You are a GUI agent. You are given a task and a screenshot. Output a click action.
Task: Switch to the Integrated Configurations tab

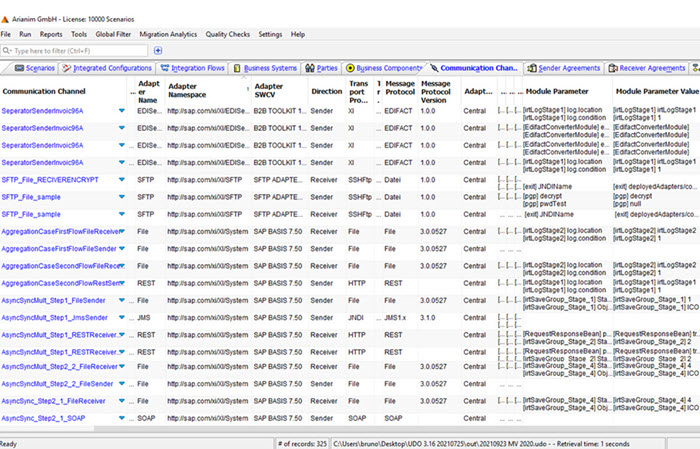(x=107, y=68)
